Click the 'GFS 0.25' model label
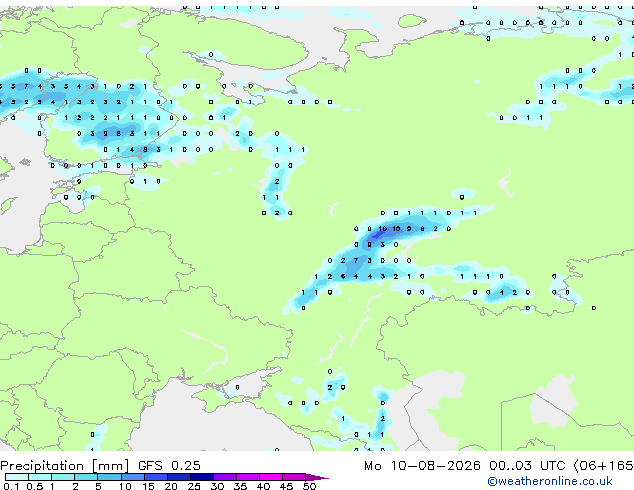The image size is (634, 490). [x=169, y=466]
